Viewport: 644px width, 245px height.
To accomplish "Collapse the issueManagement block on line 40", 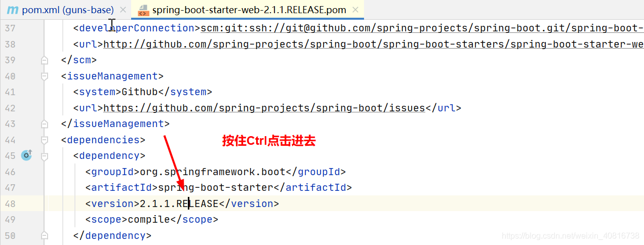I will pyautogui.click(x=44, y=76).
